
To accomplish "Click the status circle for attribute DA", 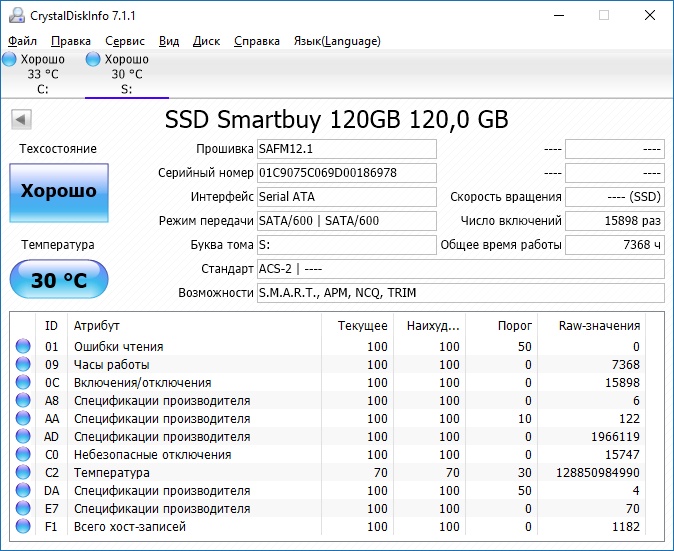I will pos(23,490).
